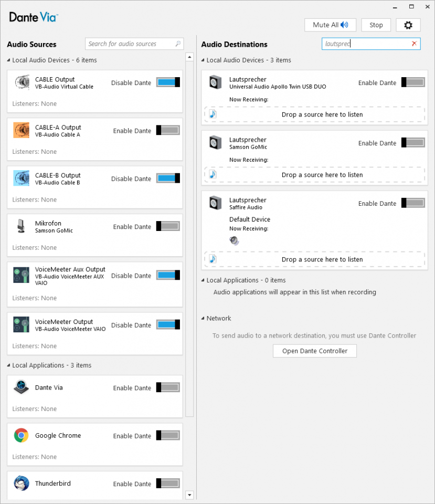The width and height of the screenshot is (435, 504).
Task: Enable Dante on Apollo Twin Lautsprecher
Action: pos(413,82)
